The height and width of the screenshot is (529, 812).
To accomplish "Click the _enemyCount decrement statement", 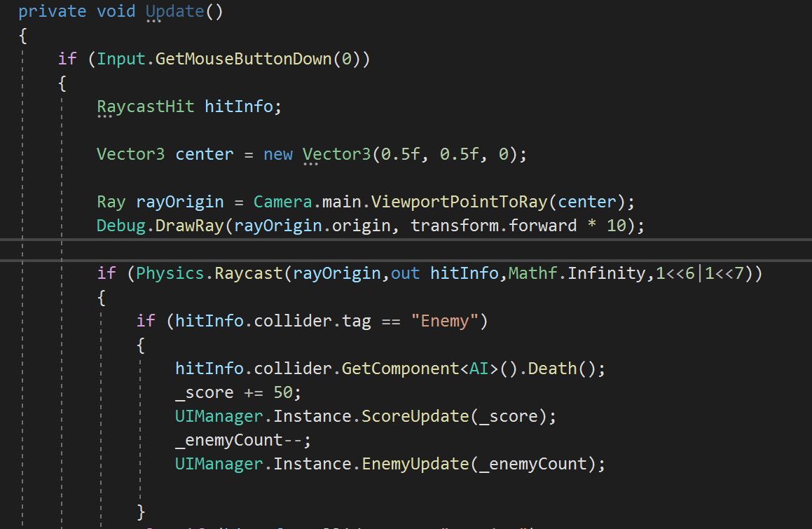I will click(238, 439).
